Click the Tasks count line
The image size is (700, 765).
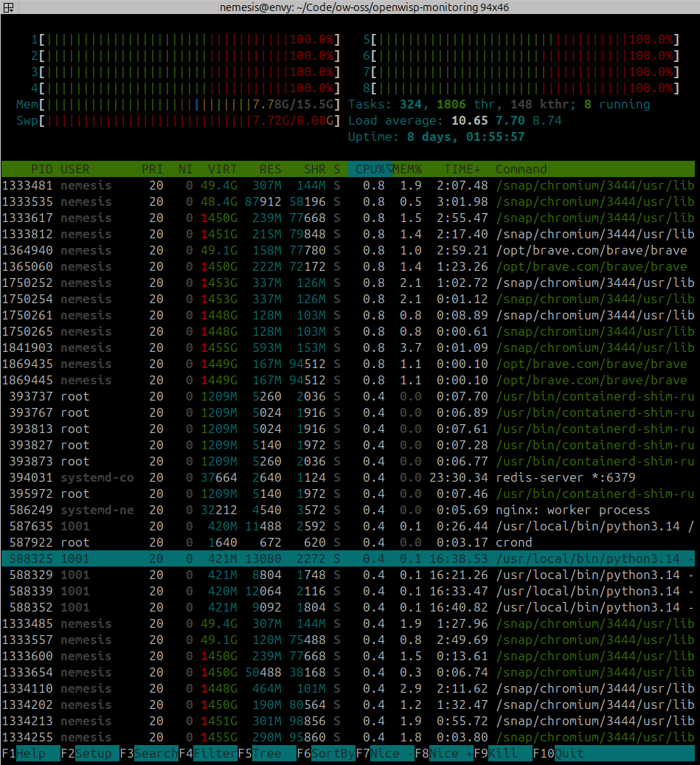[x=499, y=105]
